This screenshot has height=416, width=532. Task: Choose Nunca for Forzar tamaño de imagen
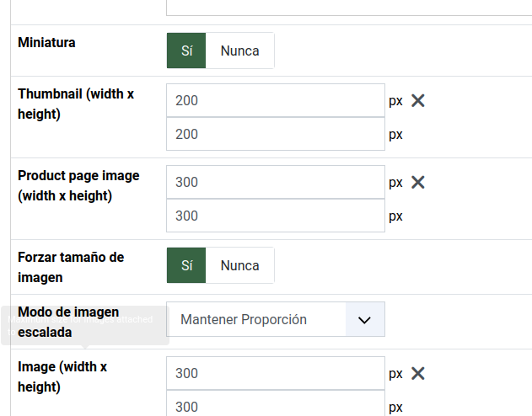[239, 265]
